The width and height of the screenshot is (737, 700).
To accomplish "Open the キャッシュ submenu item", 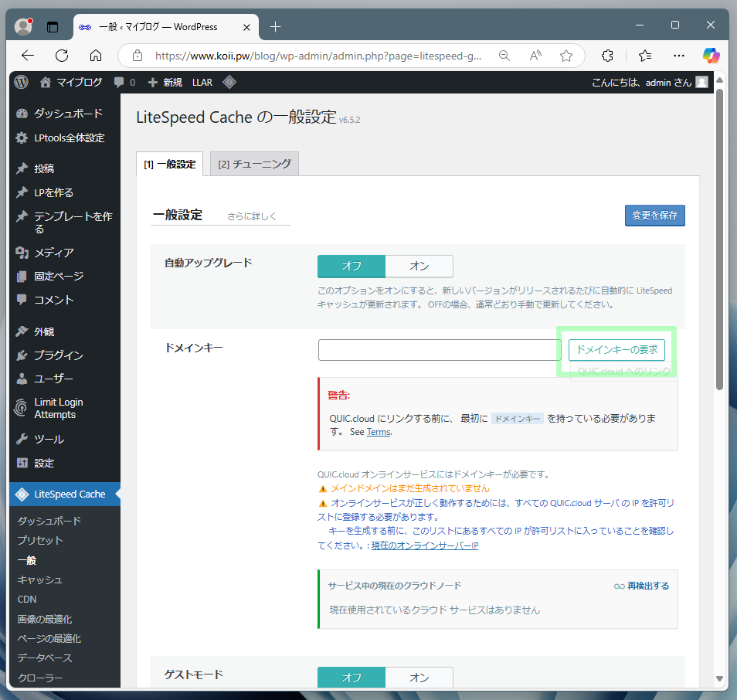I will pos(40,579).
